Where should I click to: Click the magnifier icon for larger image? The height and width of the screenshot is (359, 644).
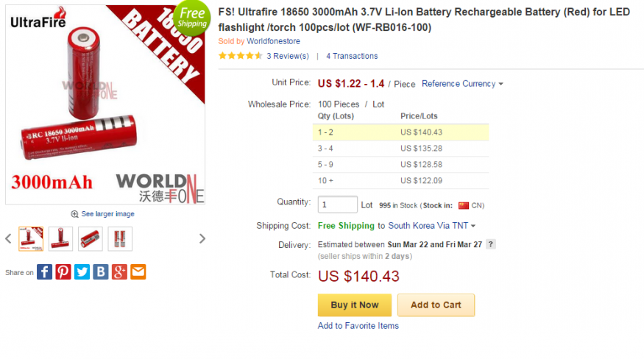(x=74, y=214)
